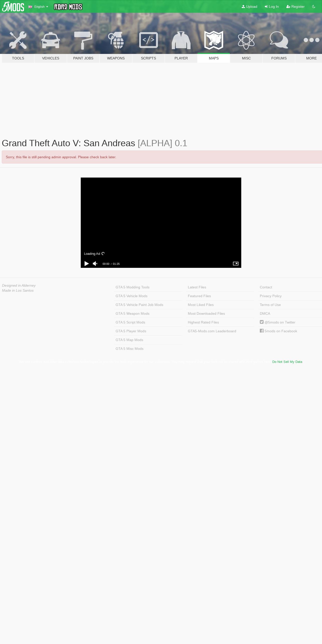Play the video
The height and width of the screenshot is (644, 322).
click(87, 264)
